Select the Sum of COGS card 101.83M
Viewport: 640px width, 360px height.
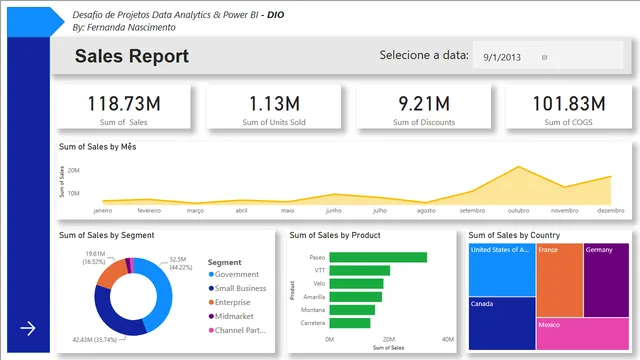coord(569,107)
